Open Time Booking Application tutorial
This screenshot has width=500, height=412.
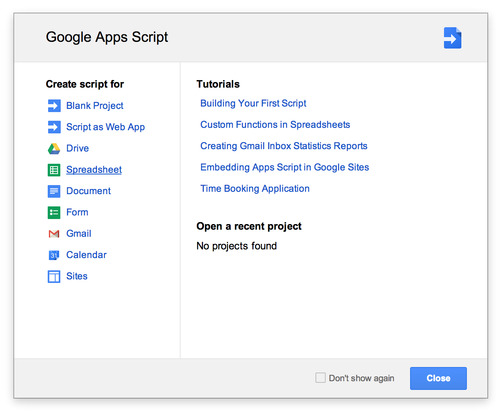[x=255, y=189]
